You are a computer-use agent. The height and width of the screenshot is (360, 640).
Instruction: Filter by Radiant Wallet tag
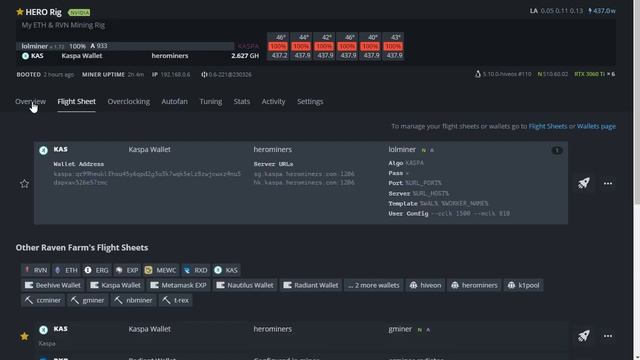click(x=311, y=285)
